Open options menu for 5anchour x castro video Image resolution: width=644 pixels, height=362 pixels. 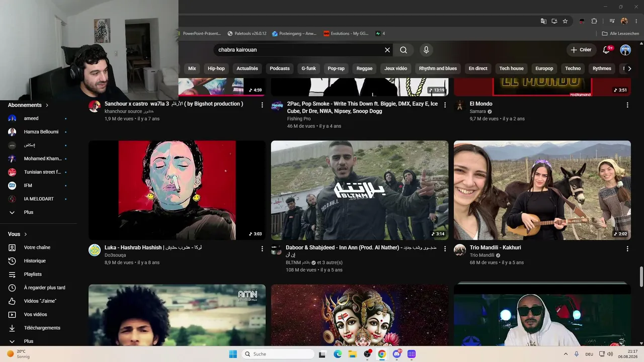262,105
